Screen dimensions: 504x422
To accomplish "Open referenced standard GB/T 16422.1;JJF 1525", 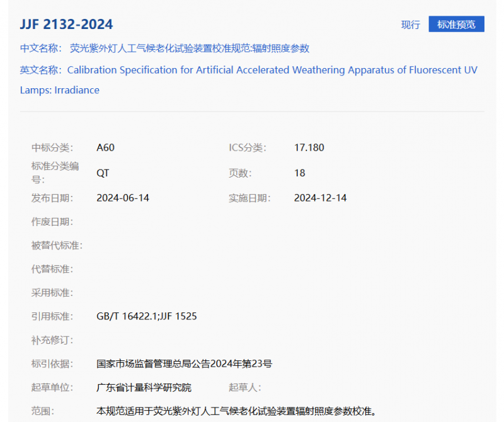I will 146,316.
